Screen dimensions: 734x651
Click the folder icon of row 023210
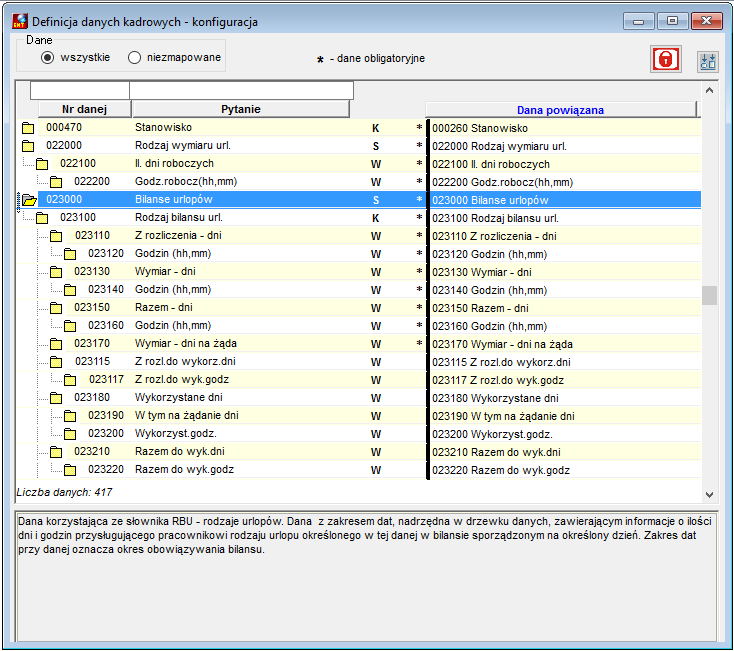56,452
